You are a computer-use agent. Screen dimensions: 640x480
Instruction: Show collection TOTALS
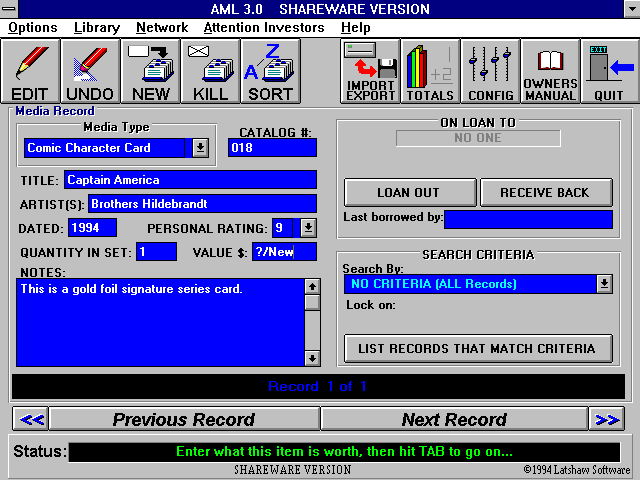pos(430,71)
